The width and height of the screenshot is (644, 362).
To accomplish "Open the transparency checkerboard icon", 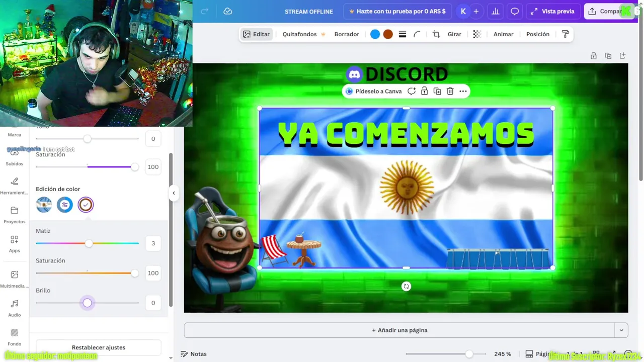I will tap(477, 34).
